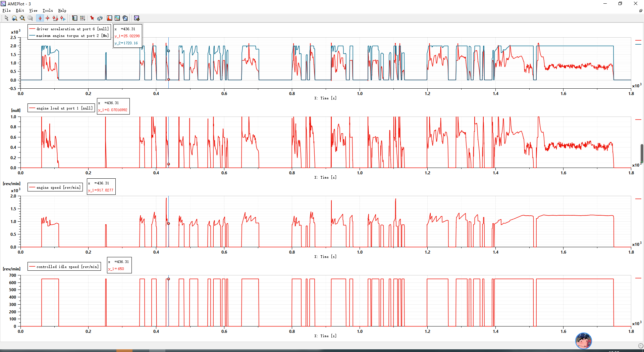This screenshot has height=352, width=644.
Task: Click the X: Time [s] label under engine speed plot
Action: point(325,257)
